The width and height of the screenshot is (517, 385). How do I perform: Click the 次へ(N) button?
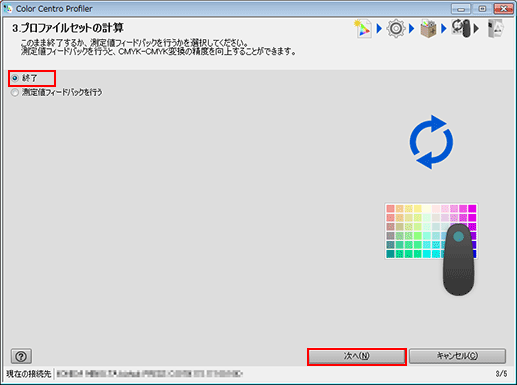(x=357, y=356)
